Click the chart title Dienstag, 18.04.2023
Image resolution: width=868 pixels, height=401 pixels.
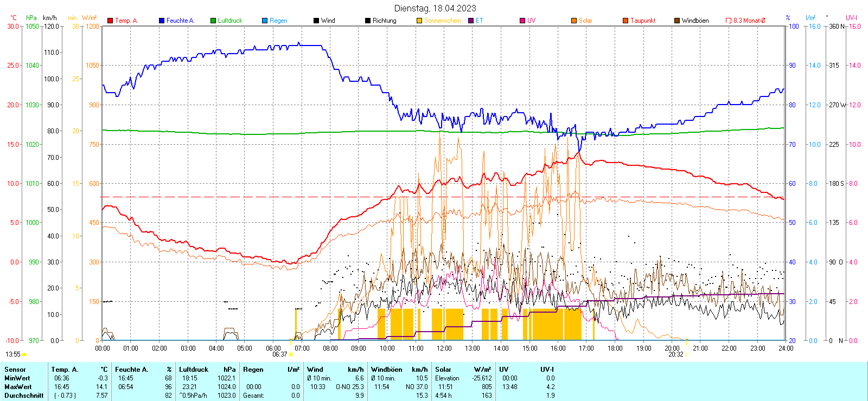(x=435, y=8)
